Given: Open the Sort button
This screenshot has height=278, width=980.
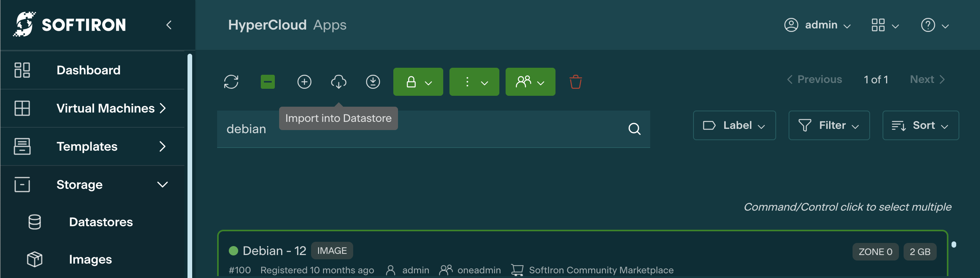Looking at the screenshot, I should [920, 125].
